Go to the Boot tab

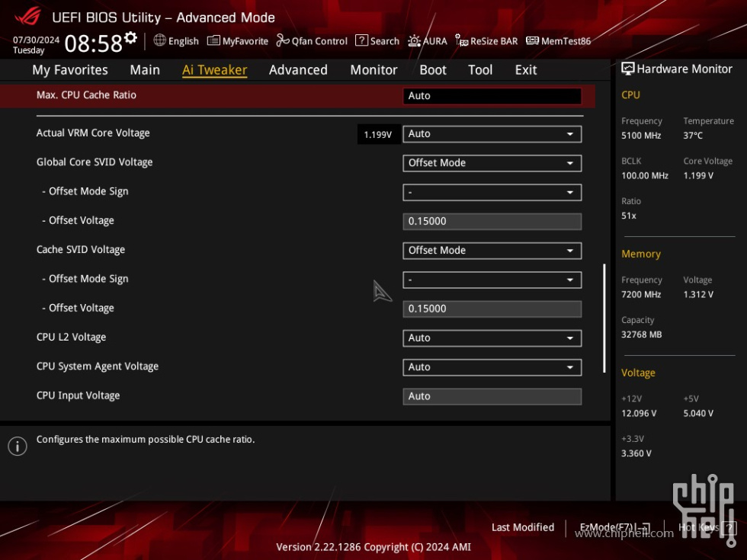433,70
